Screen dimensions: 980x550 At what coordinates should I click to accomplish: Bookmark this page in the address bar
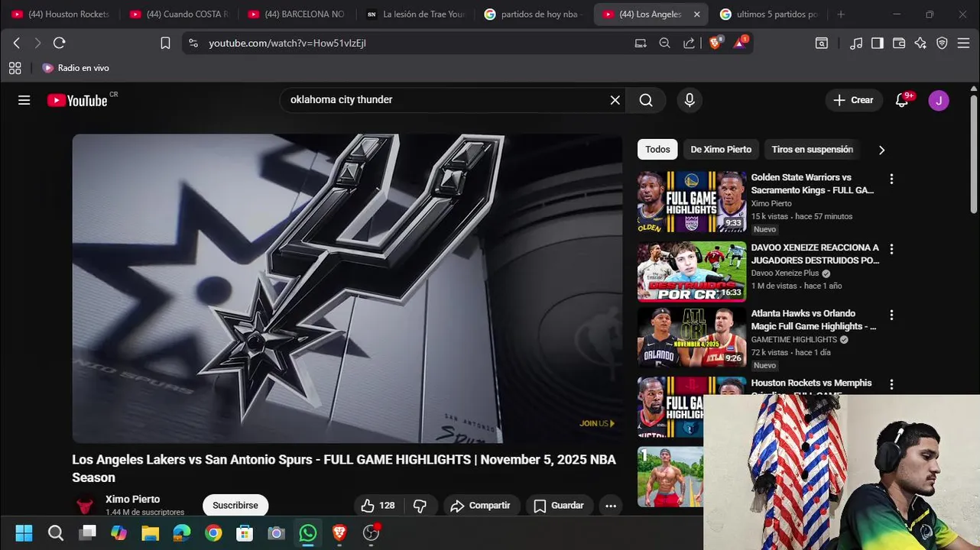pyautogui.click(x=165, y=44)
